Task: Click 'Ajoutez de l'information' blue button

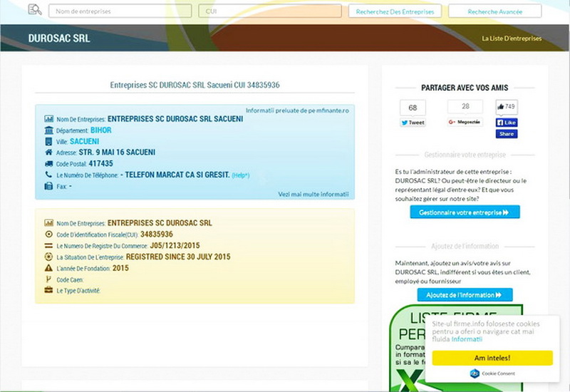Action: point(465,295)
